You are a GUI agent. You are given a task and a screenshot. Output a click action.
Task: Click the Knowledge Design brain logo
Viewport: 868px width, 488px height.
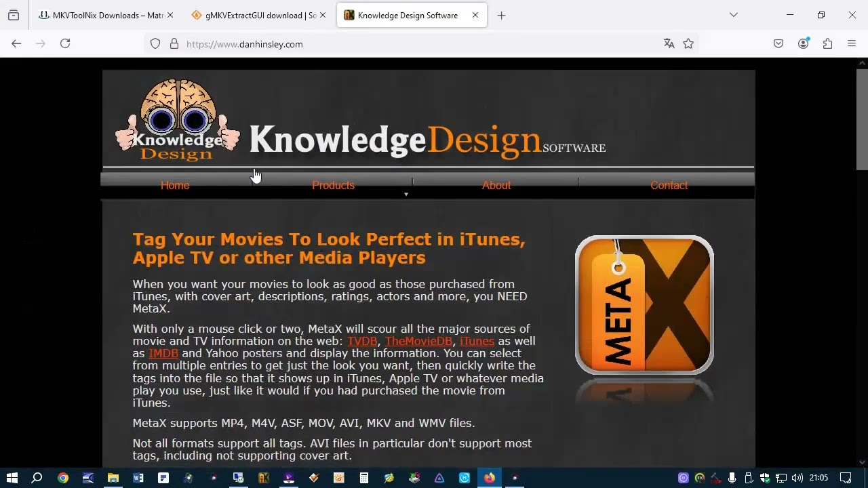(x=178, y=120)
